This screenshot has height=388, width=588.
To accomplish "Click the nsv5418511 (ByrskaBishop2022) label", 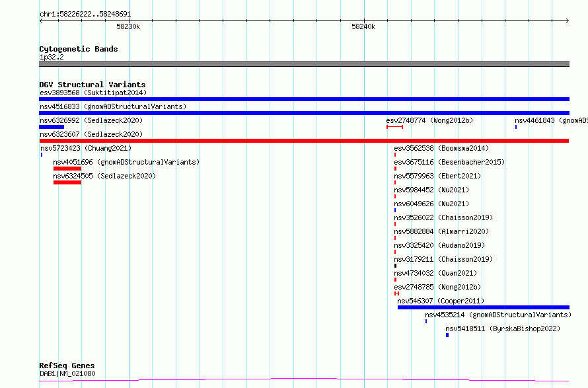I will (503, 329).
